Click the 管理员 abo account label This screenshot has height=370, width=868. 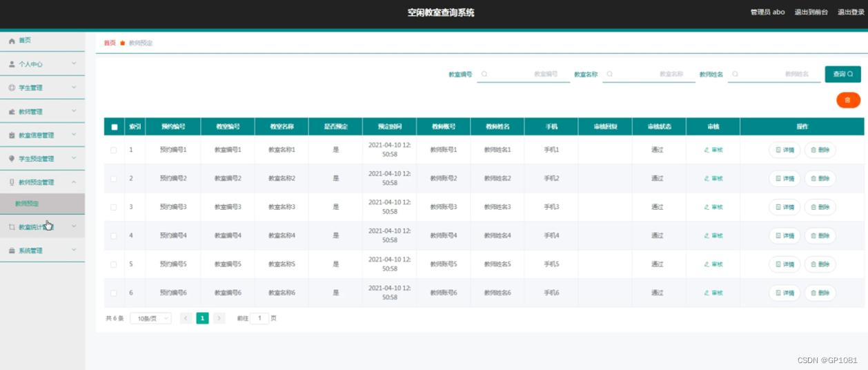tap(767, 12)
